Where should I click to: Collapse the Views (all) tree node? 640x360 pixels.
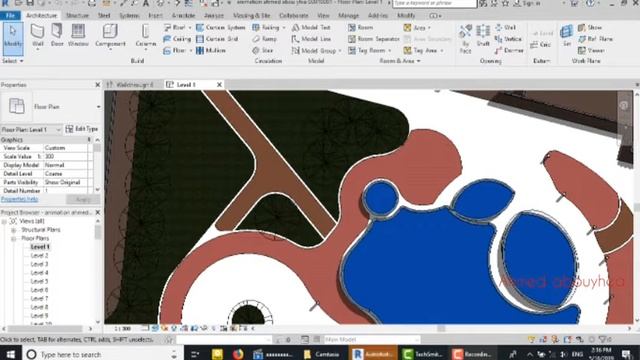tap(4, 221)
